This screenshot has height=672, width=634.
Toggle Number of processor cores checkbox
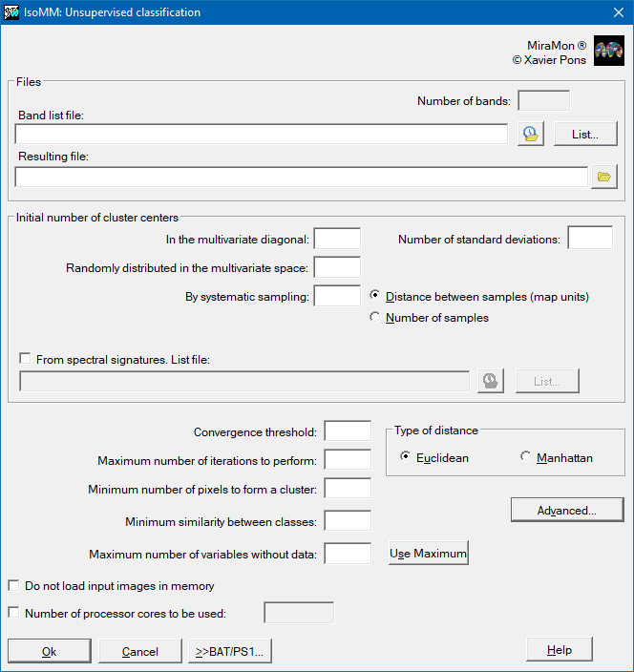13,614
